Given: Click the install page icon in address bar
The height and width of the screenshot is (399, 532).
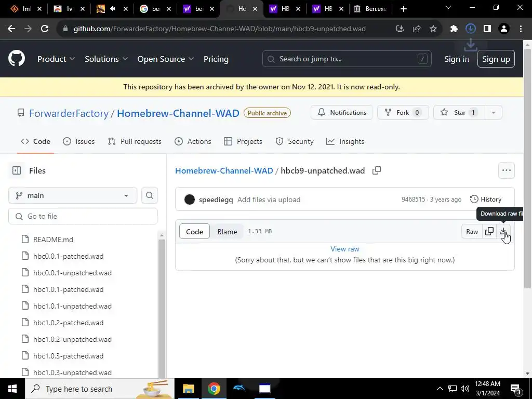Looking at the screenshot, I should pos(400,29).
